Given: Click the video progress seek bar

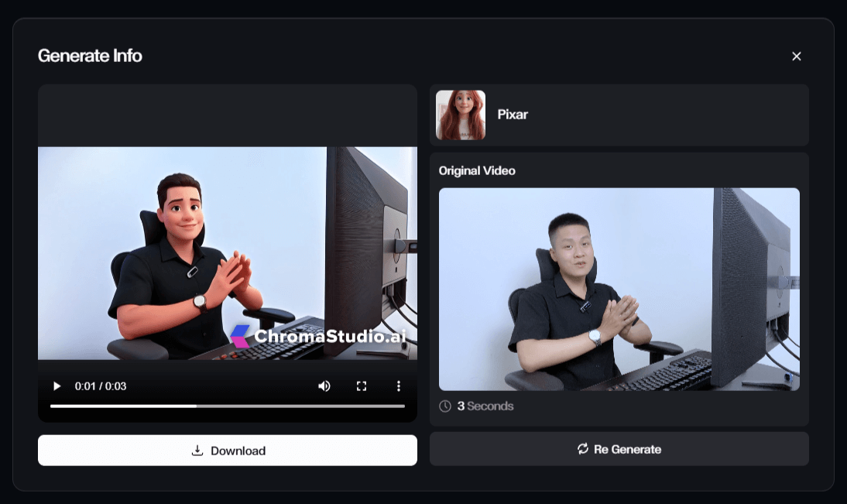Looking at the screenshot, I should click(227, 406).
